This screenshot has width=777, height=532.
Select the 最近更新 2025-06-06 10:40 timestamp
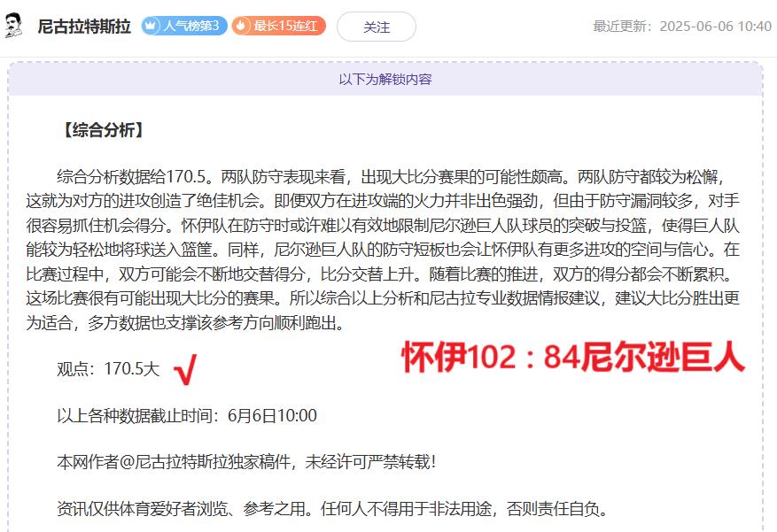(x=682, y=27)
